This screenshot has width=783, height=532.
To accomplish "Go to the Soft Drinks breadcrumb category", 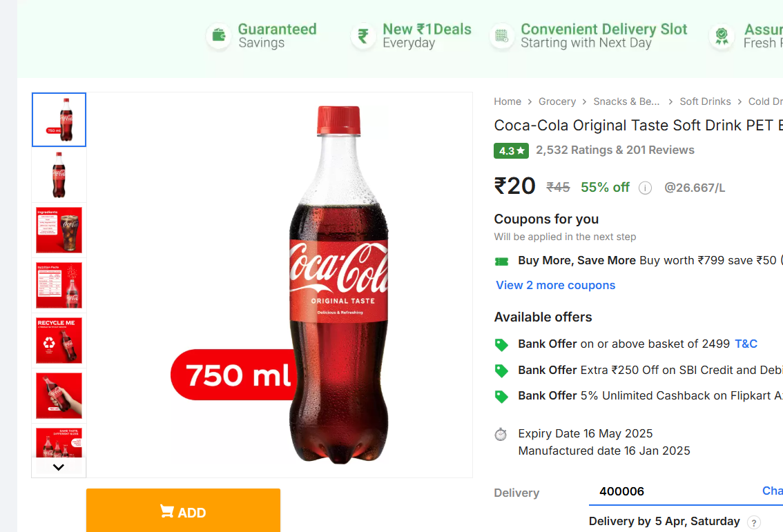I will tap(705, 101).
